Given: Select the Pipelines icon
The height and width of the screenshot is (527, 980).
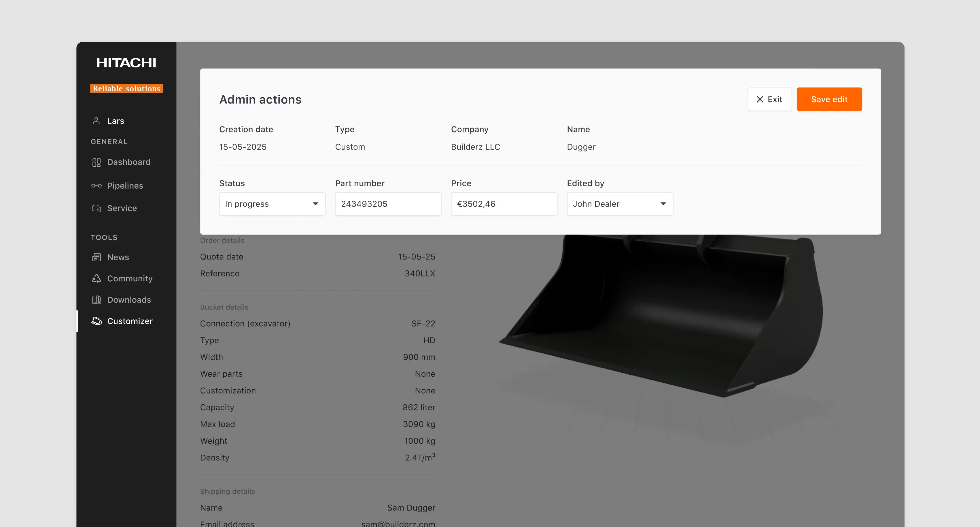Looking at the screenshot, I should click(96, 185).
